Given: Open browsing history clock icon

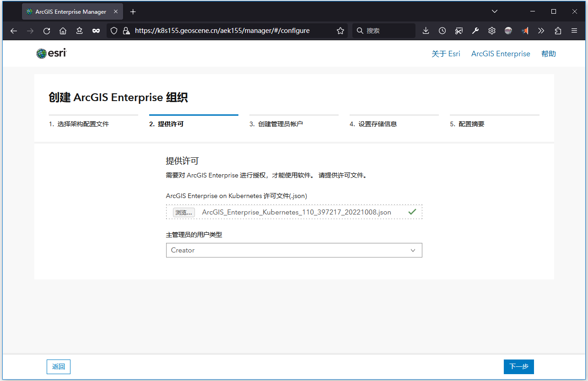Looking at the screenshot, I should [442, 31].
